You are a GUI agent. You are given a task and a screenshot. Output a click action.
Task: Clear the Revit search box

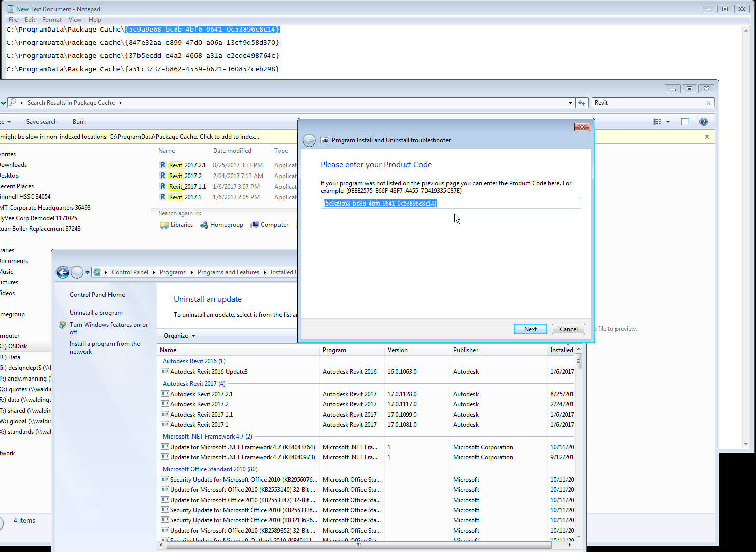tap(708, 103)
